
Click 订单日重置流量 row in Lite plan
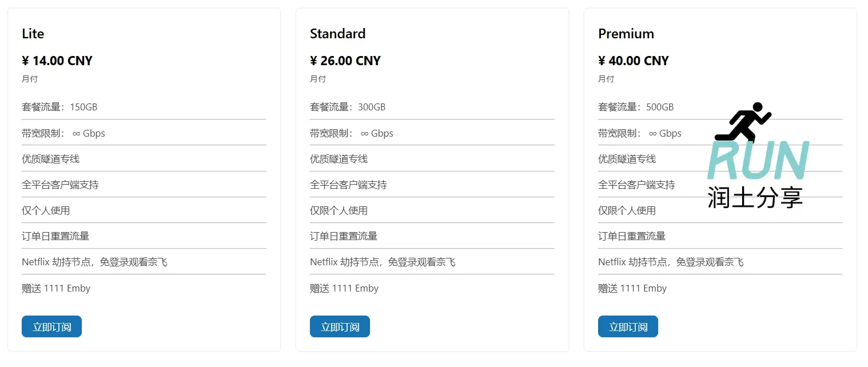[x=54, y=236]
